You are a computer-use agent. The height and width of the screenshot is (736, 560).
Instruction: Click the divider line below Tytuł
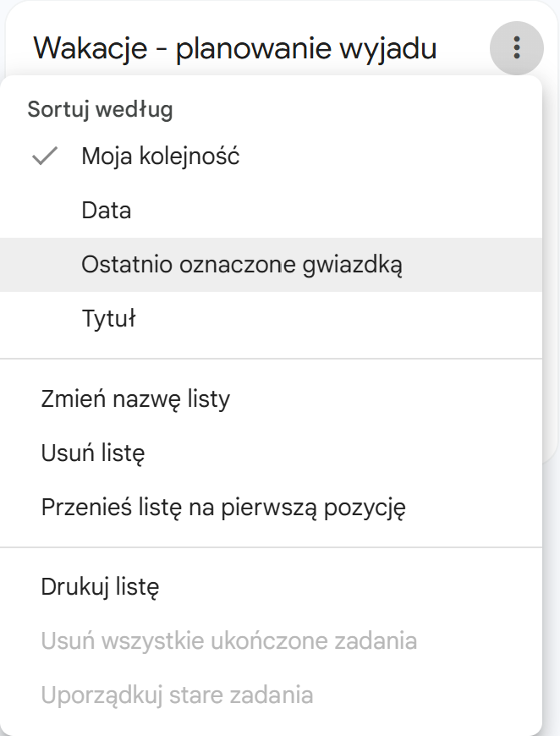pos(271,359)
